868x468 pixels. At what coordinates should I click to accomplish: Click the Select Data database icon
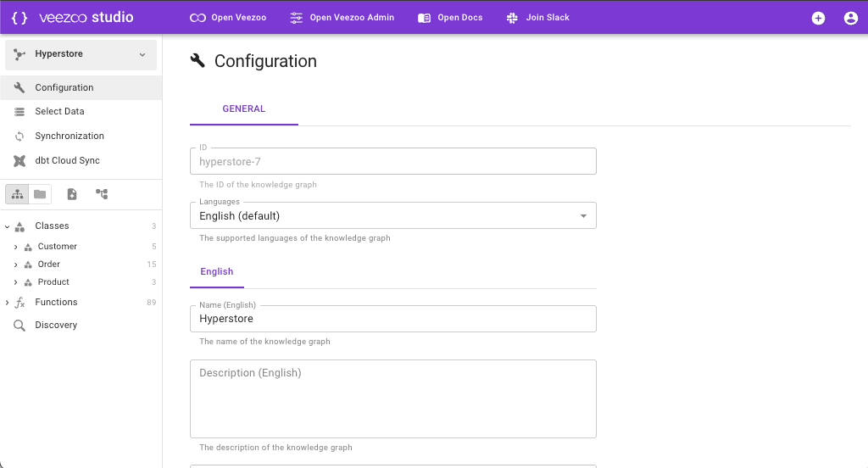pos(19,112)
